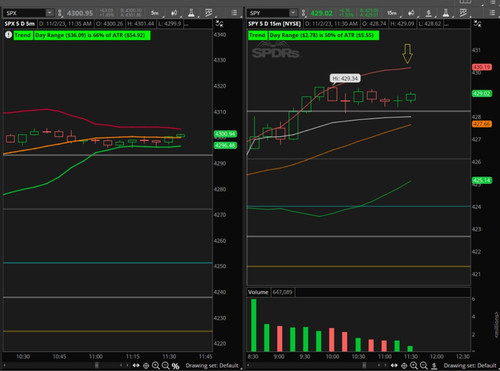Expand the SPY data header ellipsis
This screenshot has height=371, width=500.
click(447, 24)
